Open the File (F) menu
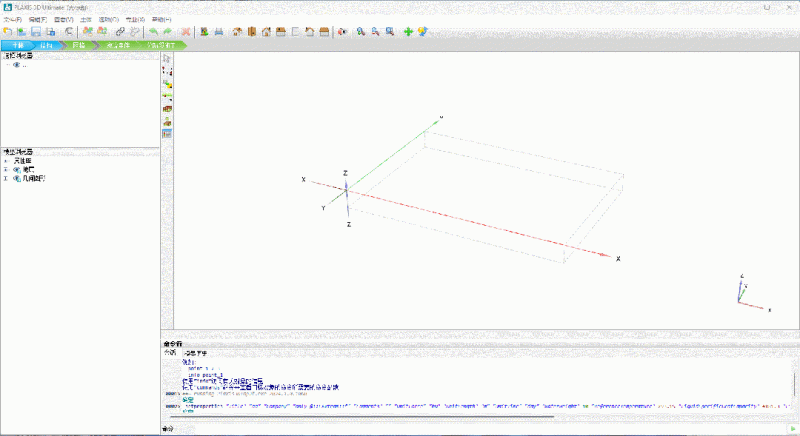This screenshot has width=800, height=436. (x=12, y=19)
